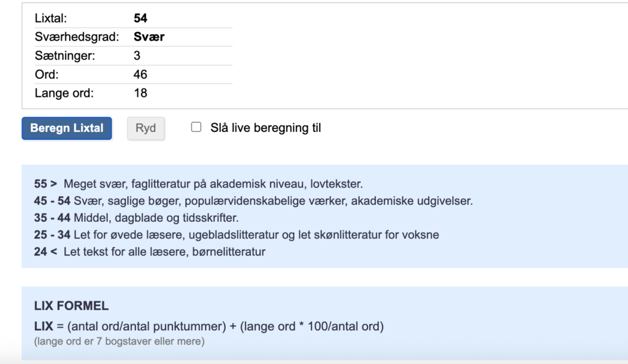The height and width of the screenshot is (364, 628).
Task: Click the Sætninger count of 3
Action: (137, 56)
